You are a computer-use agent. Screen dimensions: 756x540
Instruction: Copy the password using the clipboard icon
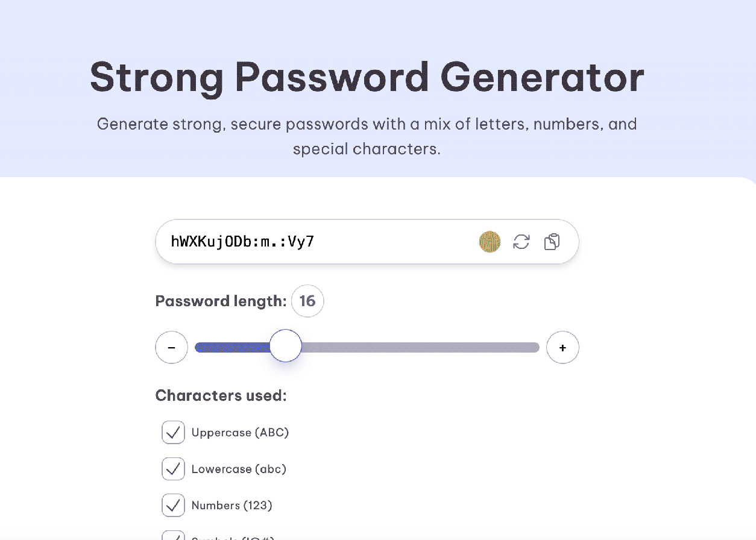pyautogui.click(x=552, y=242)
